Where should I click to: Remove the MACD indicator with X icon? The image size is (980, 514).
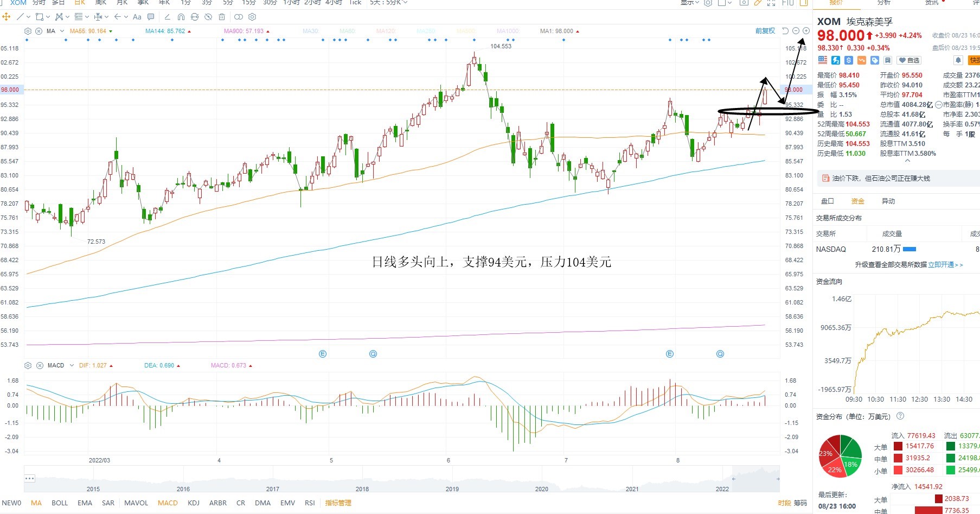40,365
